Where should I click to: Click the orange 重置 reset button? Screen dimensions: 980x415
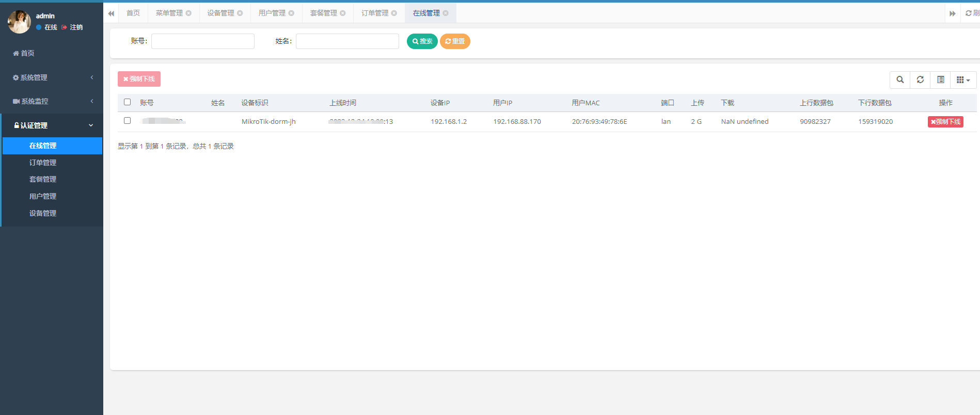(x=455, y=41)
